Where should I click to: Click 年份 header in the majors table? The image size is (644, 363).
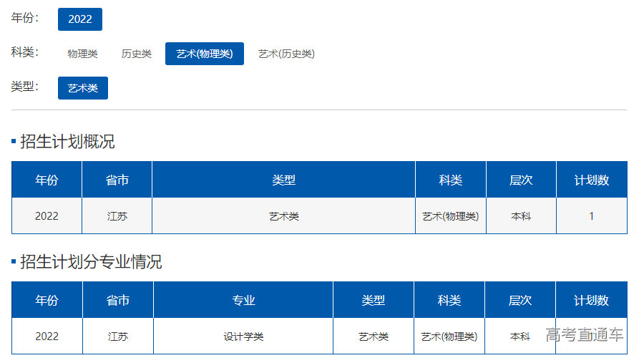[47, 301]
